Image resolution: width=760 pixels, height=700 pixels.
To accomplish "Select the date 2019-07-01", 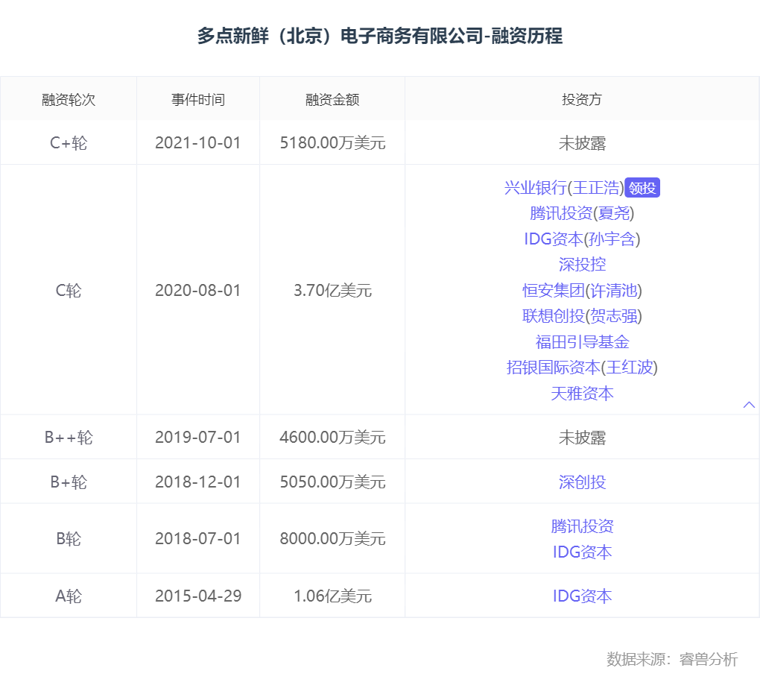I will 197,438.
